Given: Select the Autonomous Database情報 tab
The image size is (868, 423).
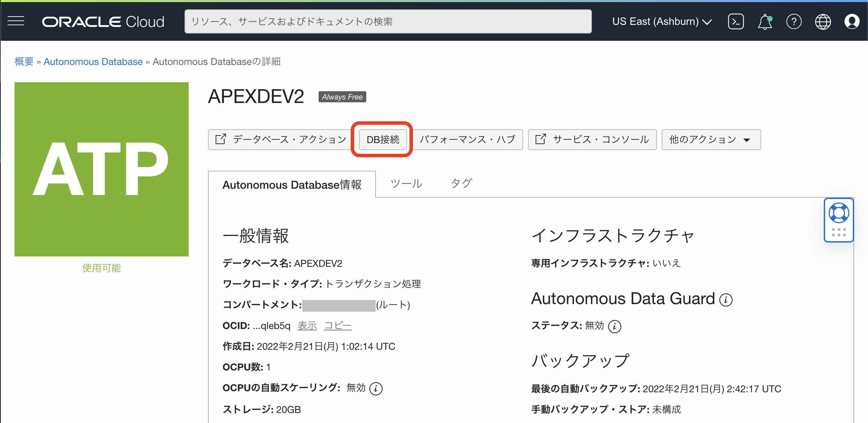Looking at the screenshot, I should [292, 185].
